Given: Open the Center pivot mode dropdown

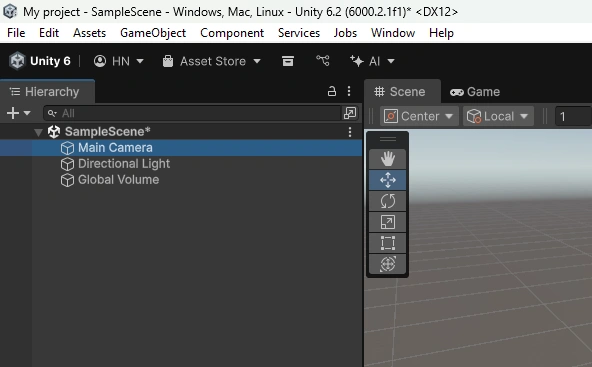Looking at the screenshot, I should tap(419, 116).
